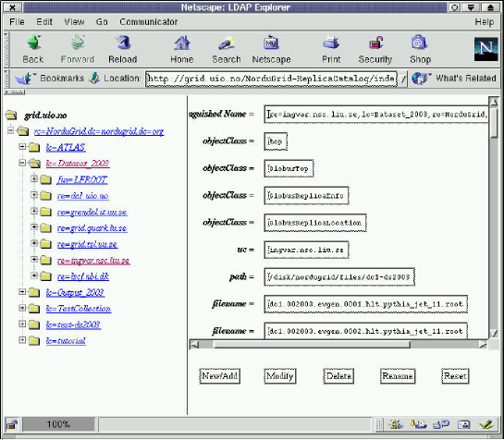Collapse the lc=Dataset_2003 node
The image size is (504, 440).
pos(22,163)
